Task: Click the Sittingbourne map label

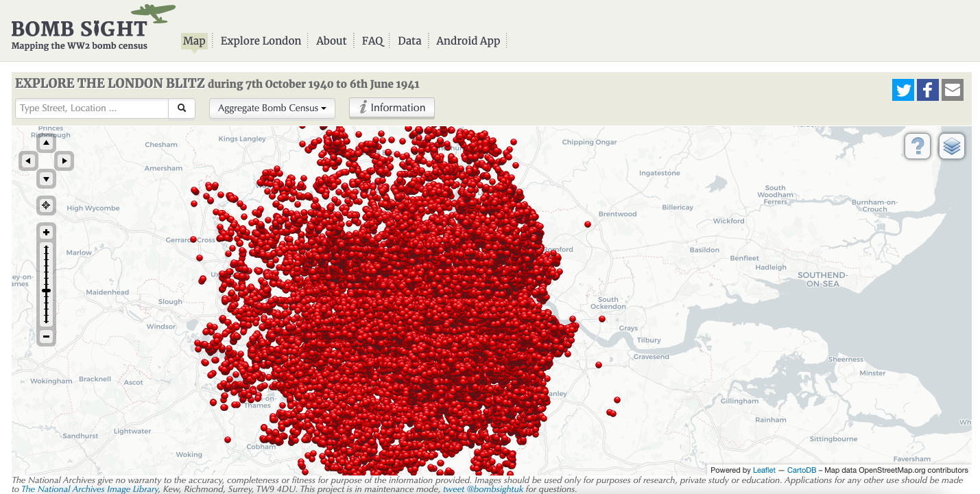Action: click(833, 438)
